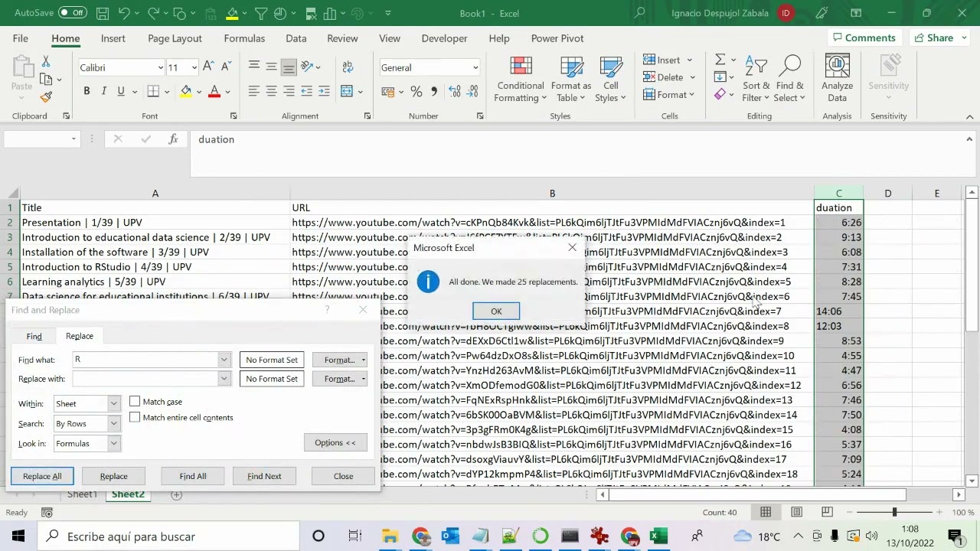Expand the Name Box dropdown

73,139
